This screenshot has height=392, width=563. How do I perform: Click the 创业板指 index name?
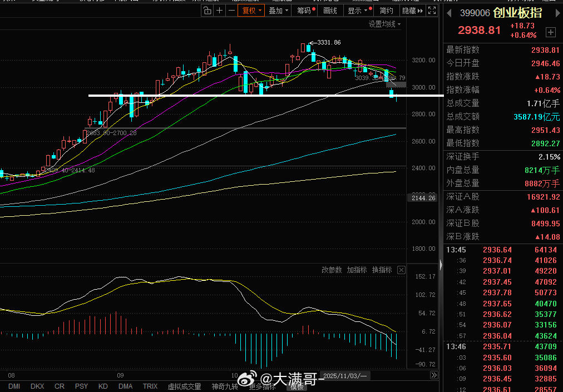click(x=517, y=13)
